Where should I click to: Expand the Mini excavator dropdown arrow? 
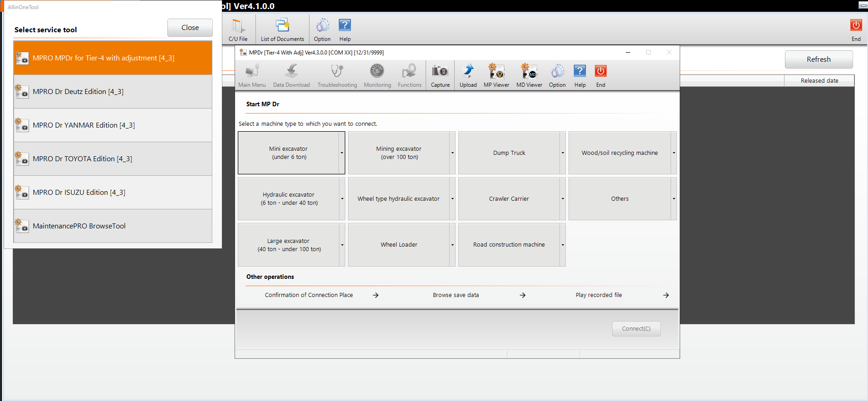coord(342,153)
